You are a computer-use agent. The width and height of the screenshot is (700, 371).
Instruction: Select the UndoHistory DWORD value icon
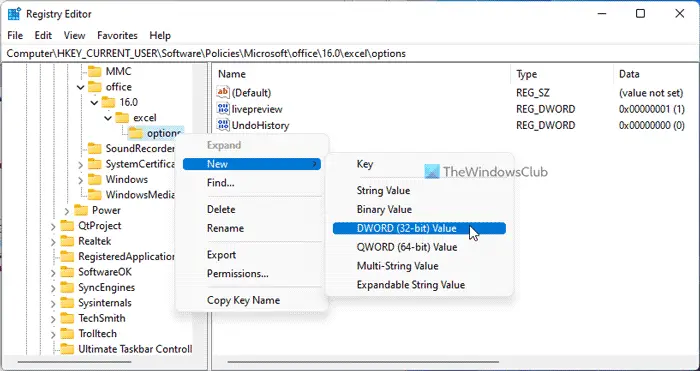(x=222, y=125)
